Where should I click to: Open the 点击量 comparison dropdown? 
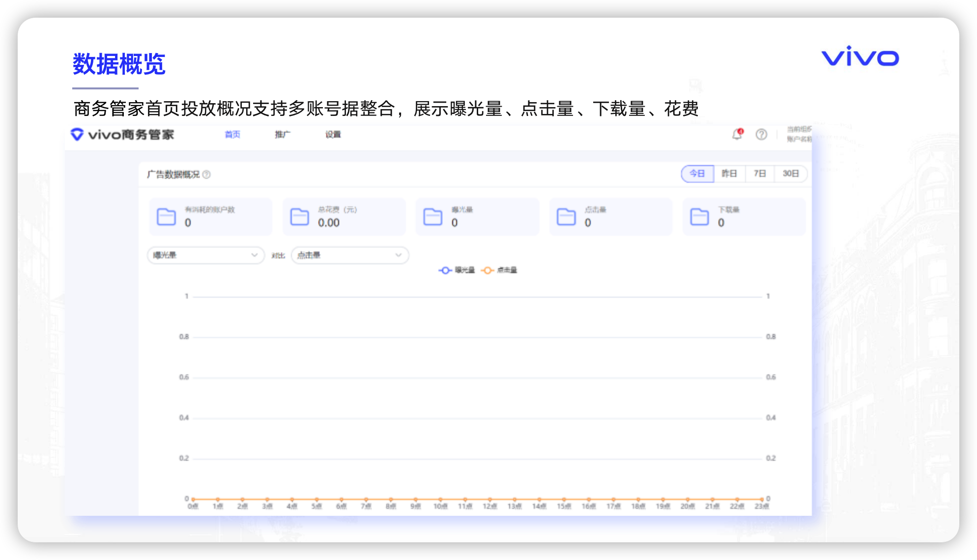click(349, 255)
